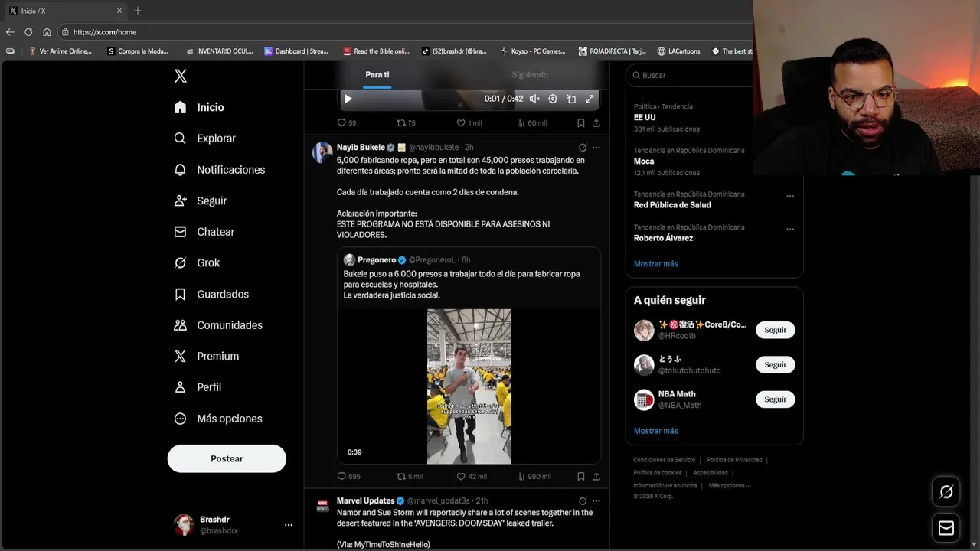Repost the post with 75 reposts
Image resolution: width=980 pixels, height=551 pixels.
click(406, 122)
